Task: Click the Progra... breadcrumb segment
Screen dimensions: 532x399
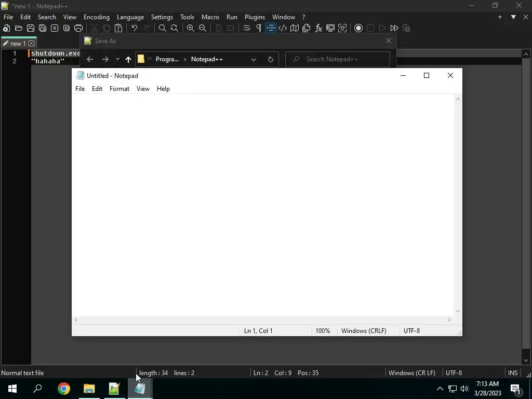Action: click(x=167, y=59)
